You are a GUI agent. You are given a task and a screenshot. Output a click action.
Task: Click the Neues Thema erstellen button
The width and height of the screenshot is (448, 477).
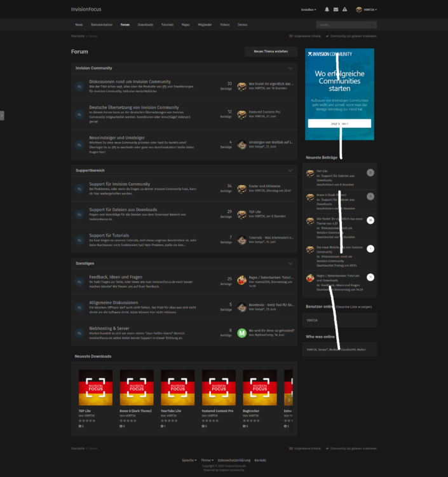pyautogui.click(x=271, y=51)
